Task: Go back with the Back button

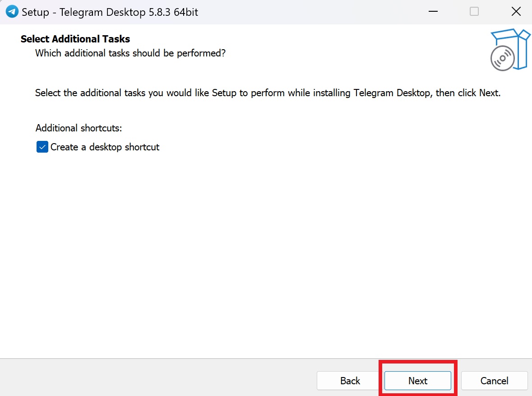Action: 350,381
